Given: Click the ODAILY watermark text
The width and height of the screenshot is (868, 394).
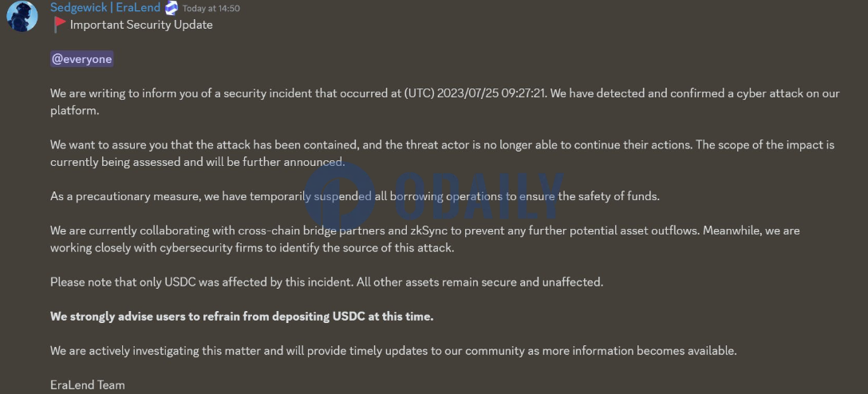Looking at the screenshot, I should (x=479, y=195).
